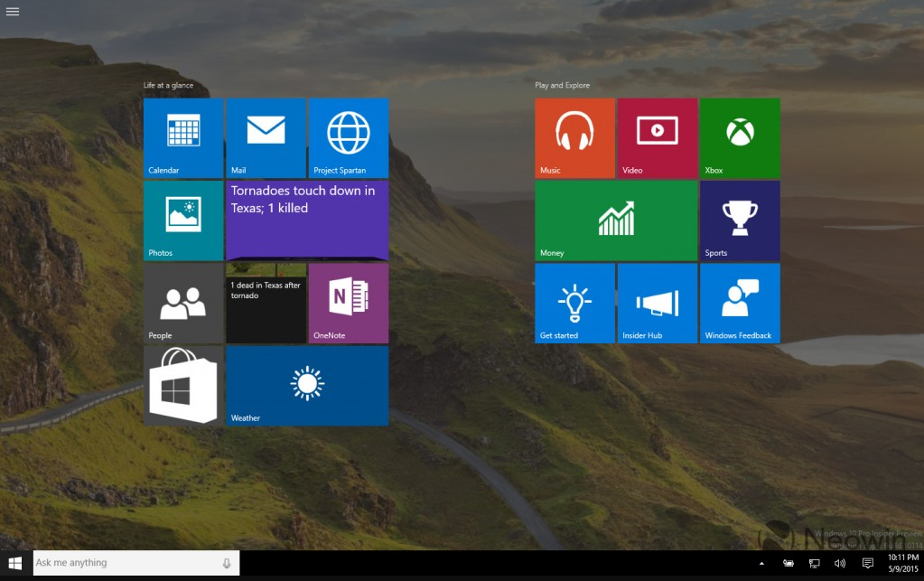Open the Get started tile
This screenshot has width=924, height=581.
click(x=574, y=303)
